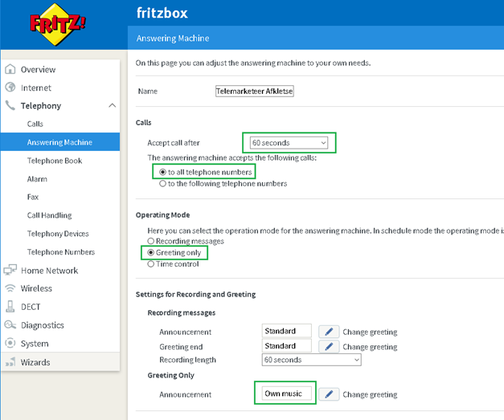504x420 pixels.
Task: Collapse the Telephony menu chevron
Action: 113,105
